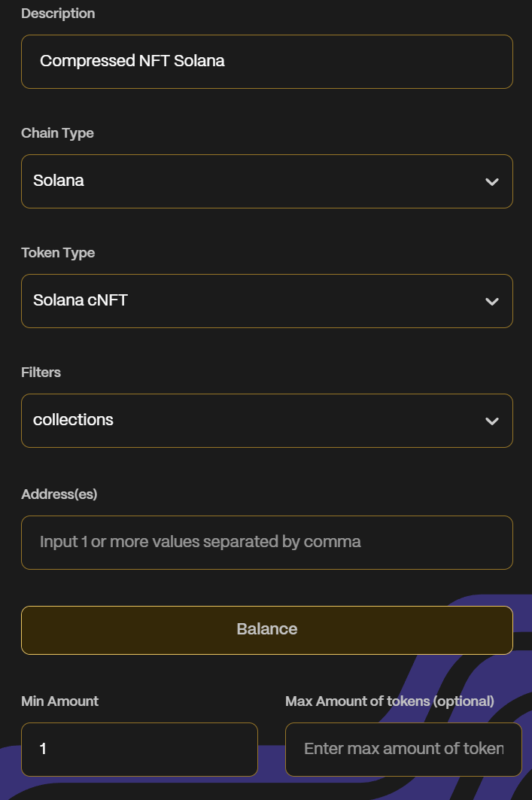Click the Address(es) label
532x800 pixels.
(x=59, y=494)
